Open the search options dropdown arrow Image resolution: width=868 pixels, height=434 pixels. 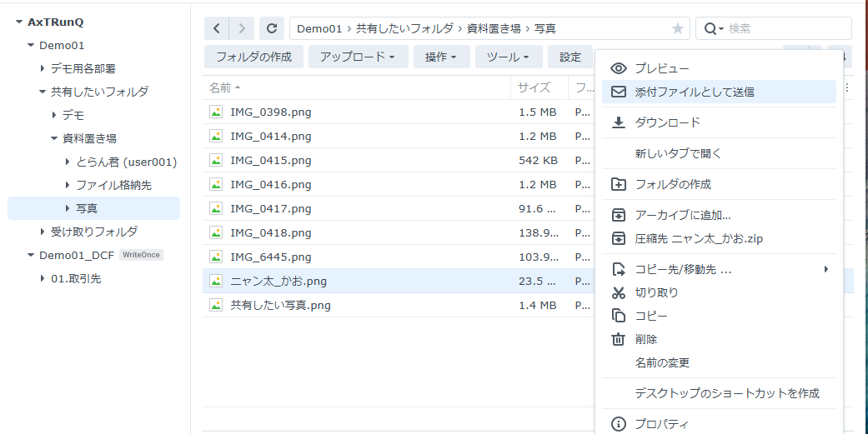pyautogui.click(x=721, y=29)
